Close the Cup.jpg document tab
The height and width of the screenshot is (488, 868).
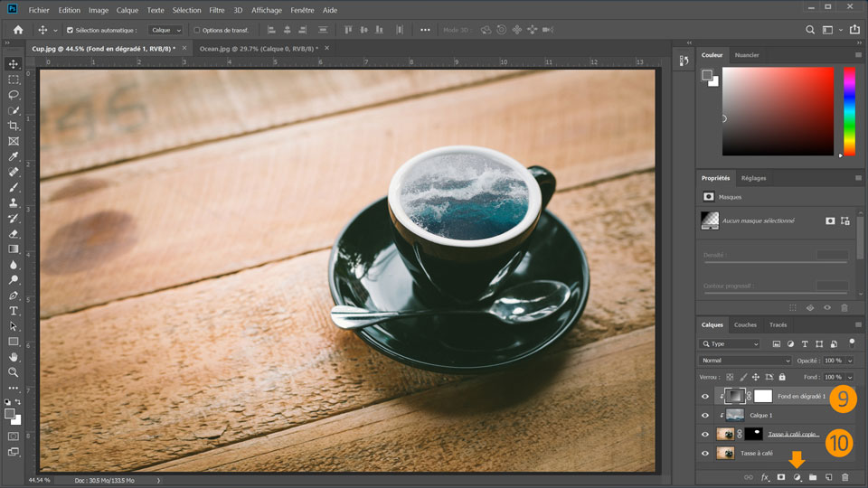pyautogui.click(x=184, y=48)
